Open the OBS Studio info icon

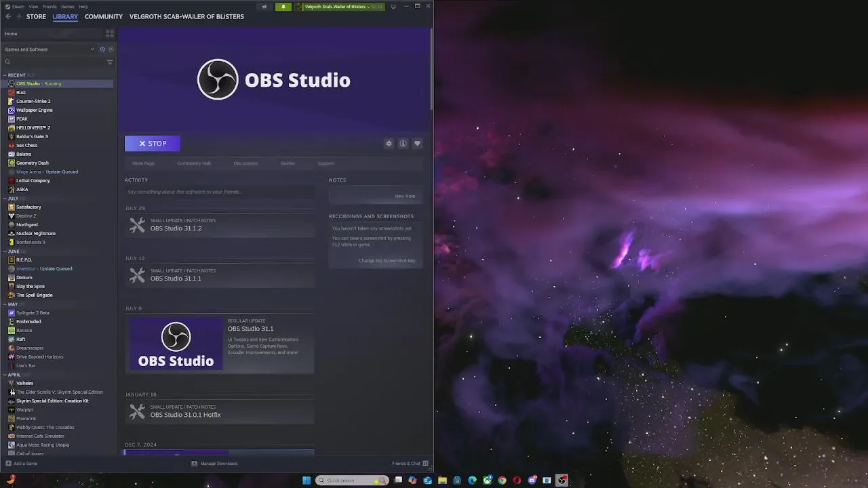click(x=403, y=144)
